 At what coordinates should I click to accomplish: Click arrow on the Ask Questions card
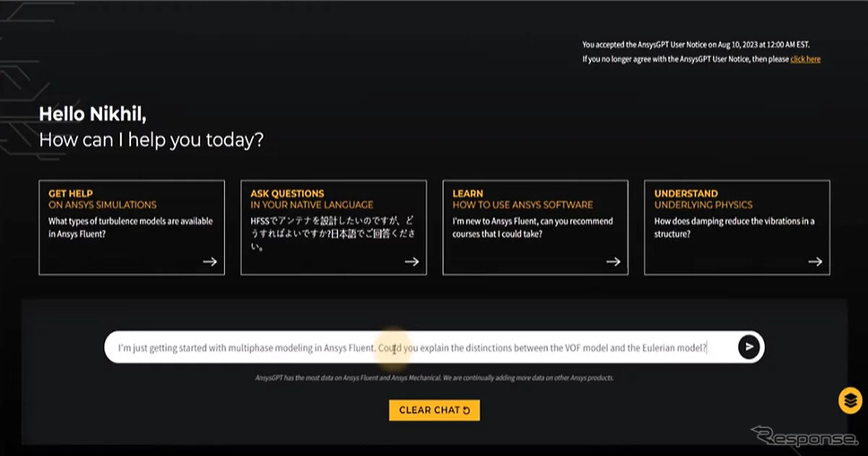(412, 261)
